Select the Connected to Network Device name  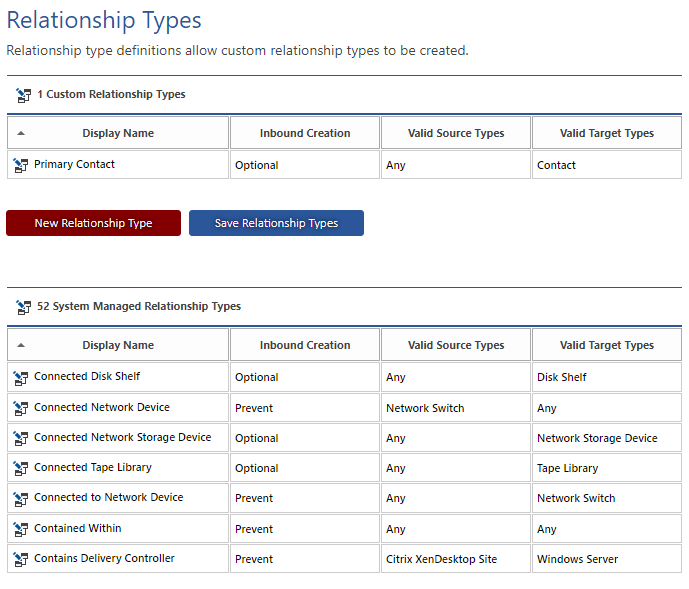[x=109, y=497]
